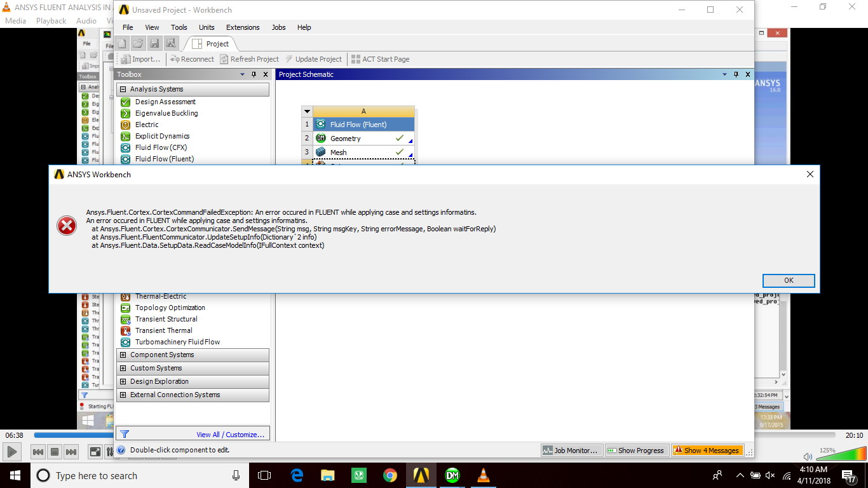868x488 pixels.
Task: Click the Windows taskbar search box
Action: (140, 475)
